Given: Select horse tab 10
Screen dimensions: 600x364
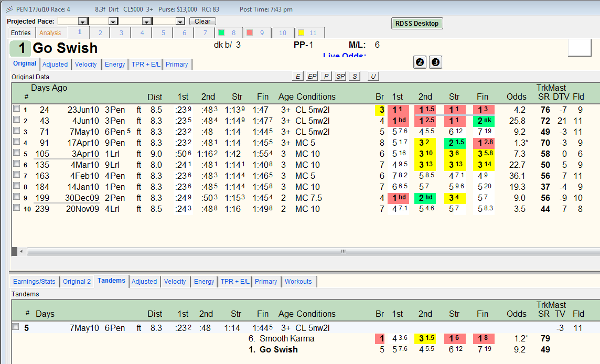Looking at the screenshot, I should [x=282, y=33].
